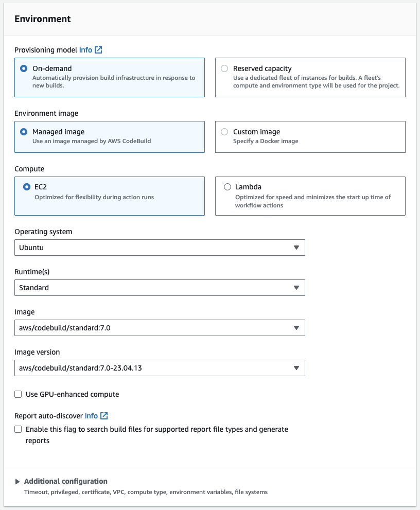This screenshot has width=420, height=510.
Task: Select the On-demand provisioning radio button
Action: click(x=24, y=68)
